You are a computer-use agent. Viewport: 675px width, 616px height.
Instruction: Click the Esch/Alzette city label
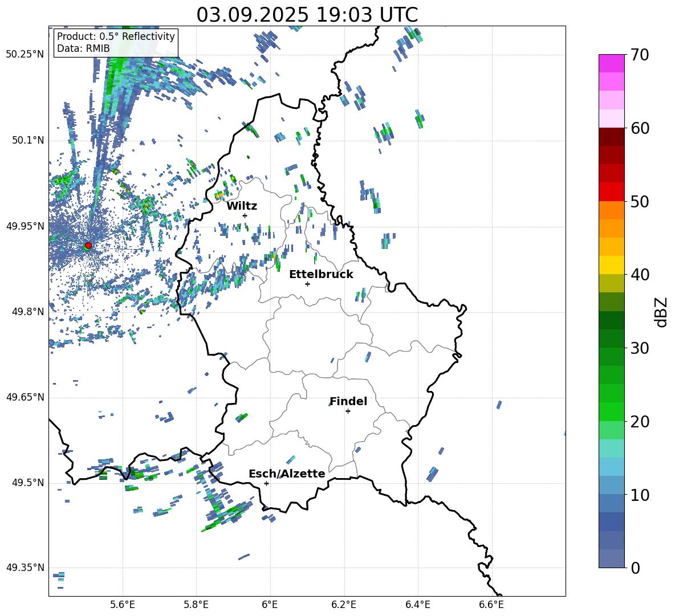click(287, 474)
